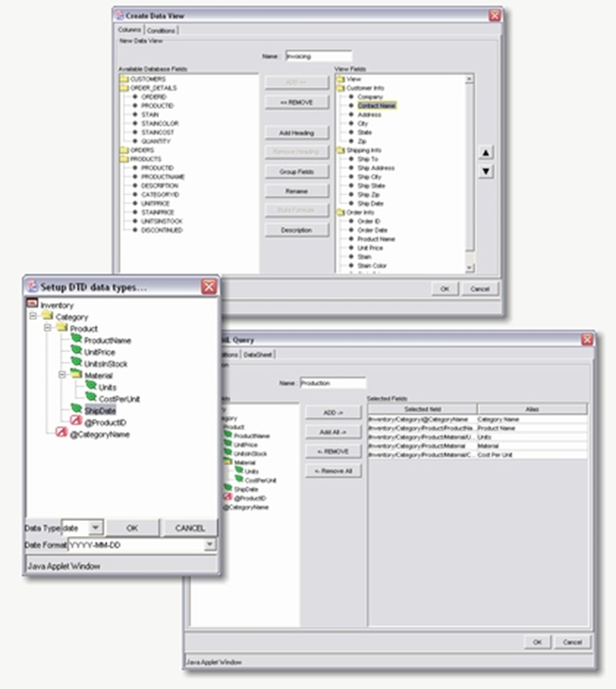Click the move-up arrow beside View Fields
This screenshot has width=616, height=689.
click(x=485, y=153)
